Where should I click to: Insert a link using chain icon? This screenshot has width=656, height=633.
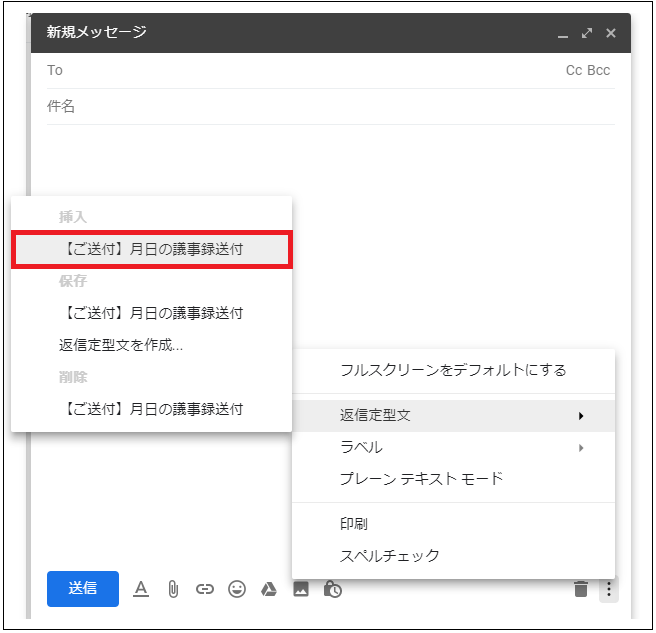pyautogui.click(x=205, y=589)
